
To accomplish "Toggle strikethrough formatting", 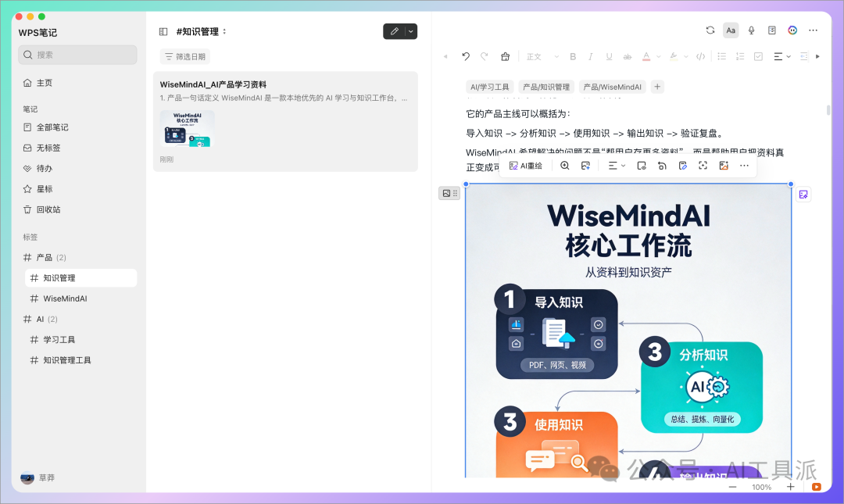I will click(627, 56).
